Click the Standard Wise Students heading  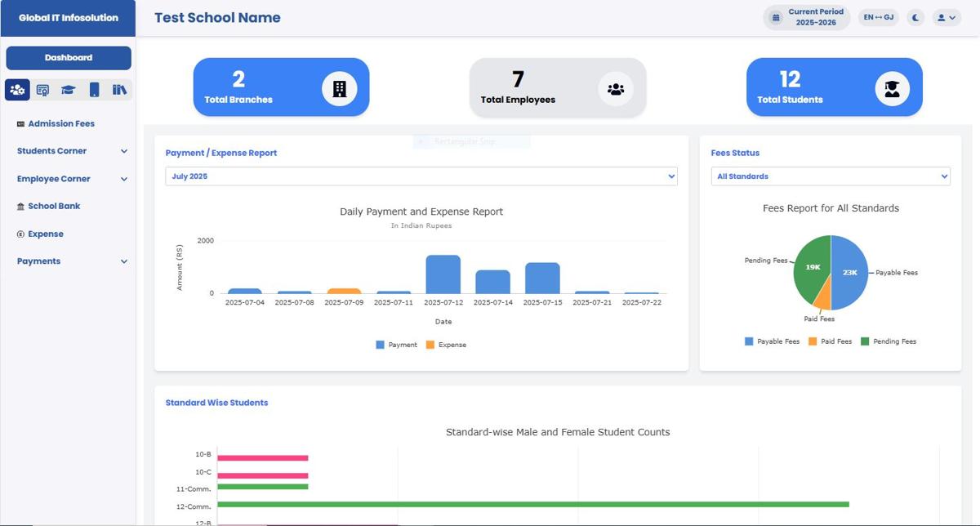pos(216,403)
